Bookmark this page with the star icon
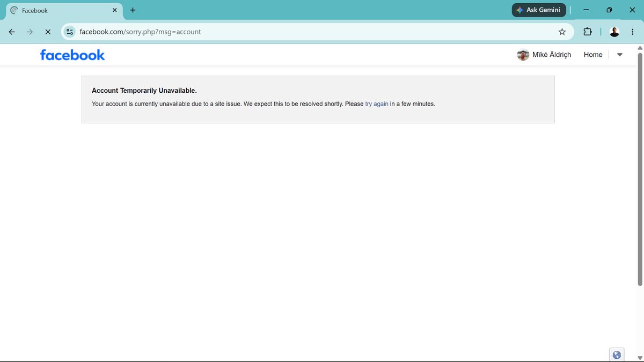The width and height of the screenshot is (644, 362). 562,32
